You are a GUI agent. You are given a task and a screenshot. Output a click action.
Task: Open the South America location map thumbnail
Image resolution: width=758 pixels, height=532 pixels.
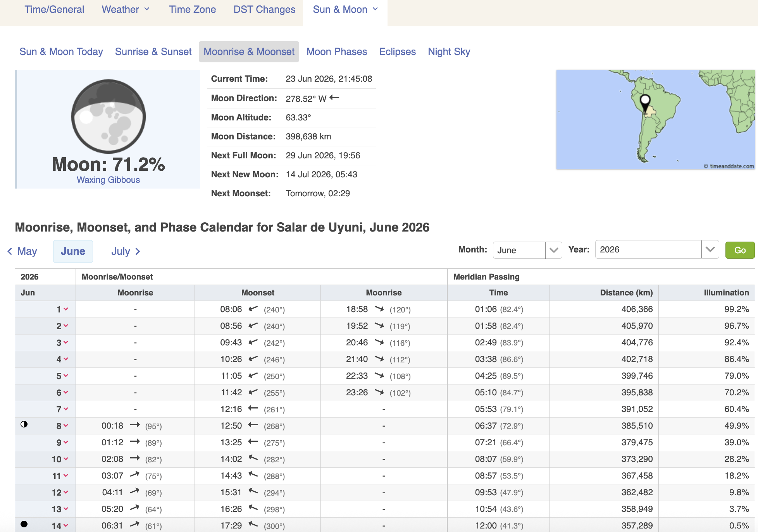pos(655,119)
